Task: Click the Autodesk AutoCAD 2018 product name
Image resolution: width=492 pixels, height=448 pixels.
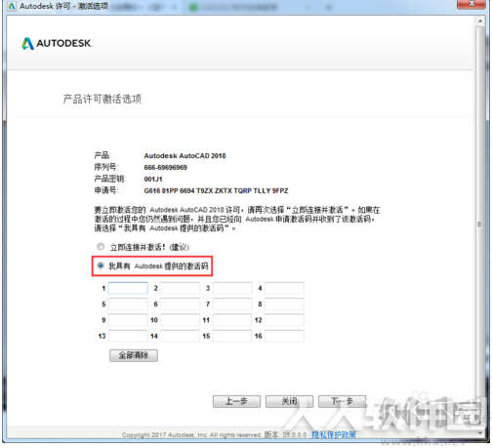Action: (x=184, y=156)
